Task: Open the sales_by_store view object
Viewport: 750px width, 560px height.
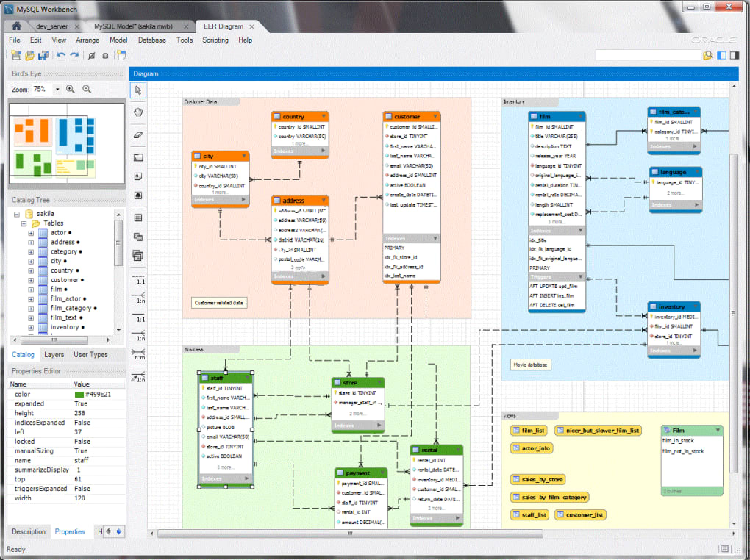Action: (538, 480)
